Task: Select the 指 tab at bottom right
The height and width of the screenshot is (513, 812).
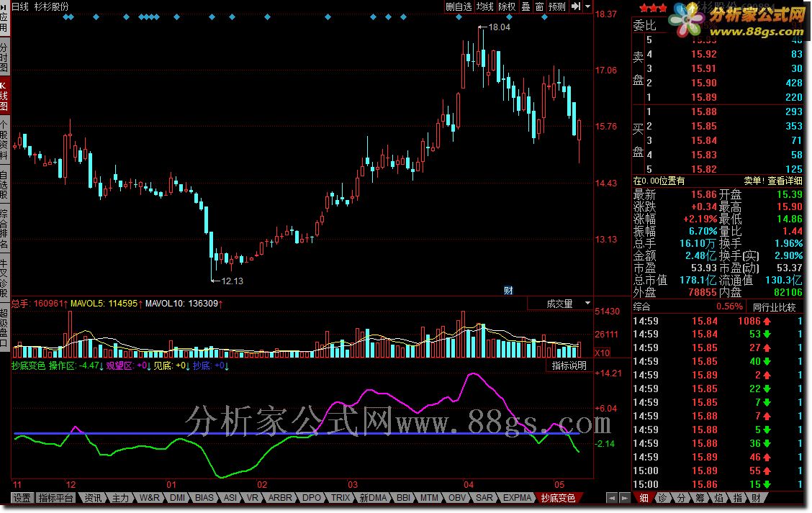Action: (737, 498)
